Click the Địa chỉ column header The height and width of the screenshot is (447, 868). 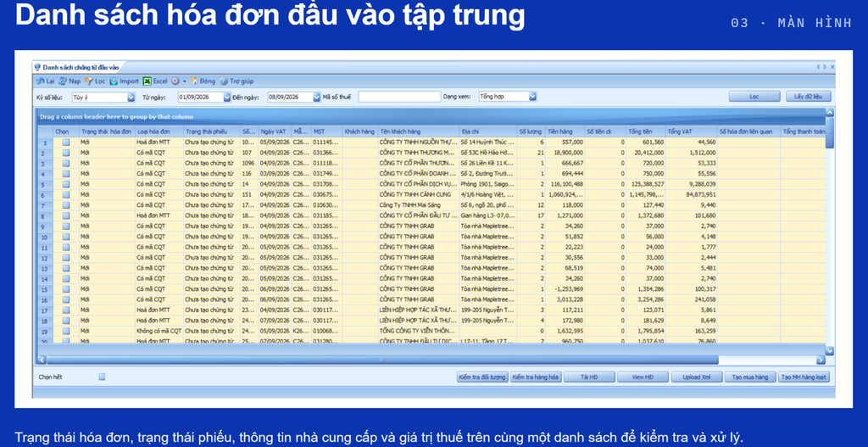[x=487, y=131]
